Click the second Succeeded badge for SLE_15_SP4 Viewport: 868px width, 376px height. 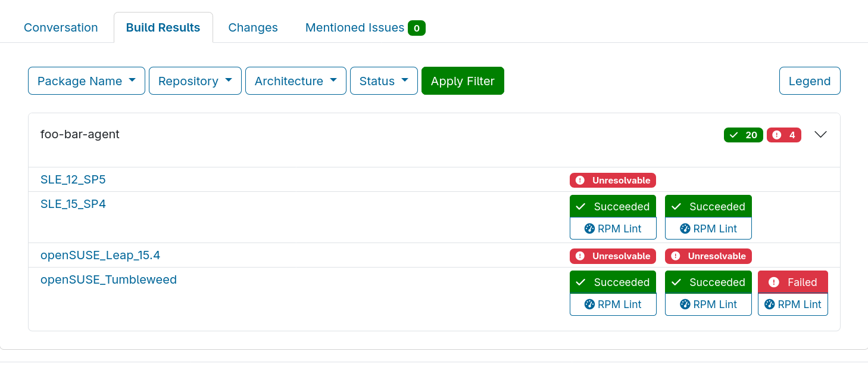(708, 207)
